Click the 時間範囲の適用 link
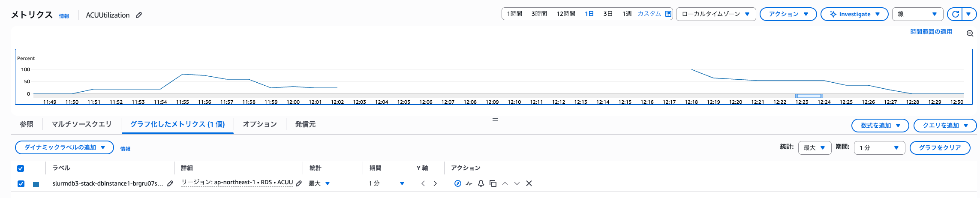 tap(932, 32)
